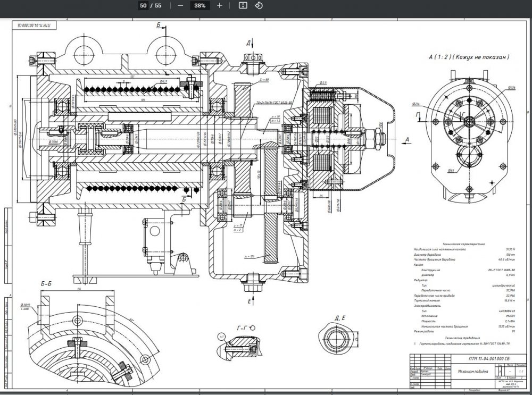The image size is (532, 395).
Task: Click the view arrow label 'А' beside the brake
Action: tap(408, 140)
